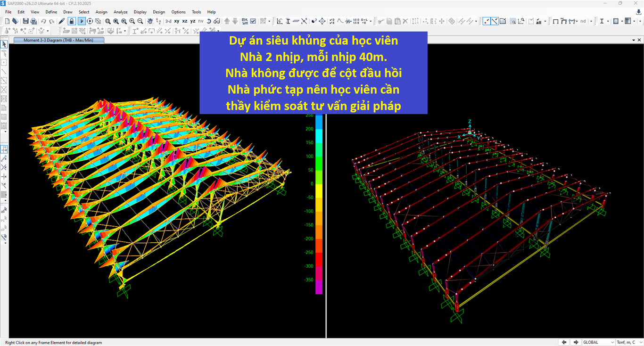Click the Run Analysis play button
This screenshot has width=644, height=346.
pyautogui.click(x=82, y=21)
